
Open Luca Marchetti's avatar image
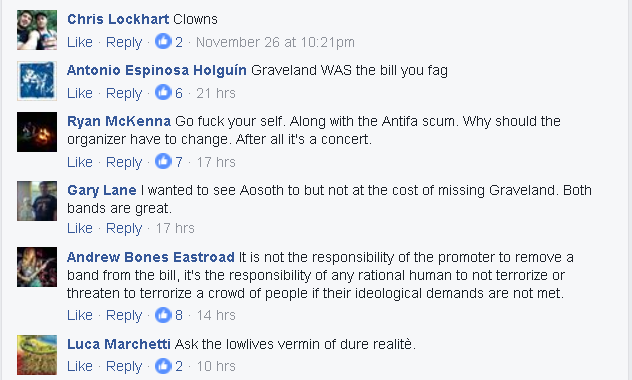(37, 355)
